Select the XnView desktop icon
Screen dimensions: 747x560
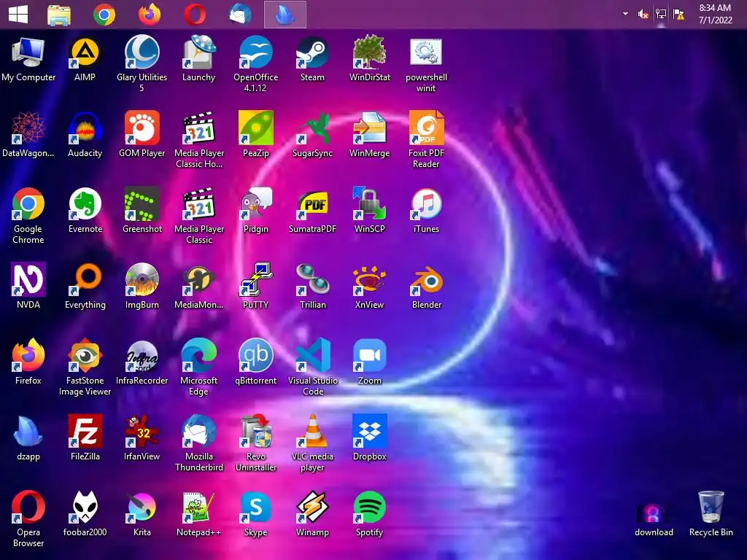click(x=370, y=280)
